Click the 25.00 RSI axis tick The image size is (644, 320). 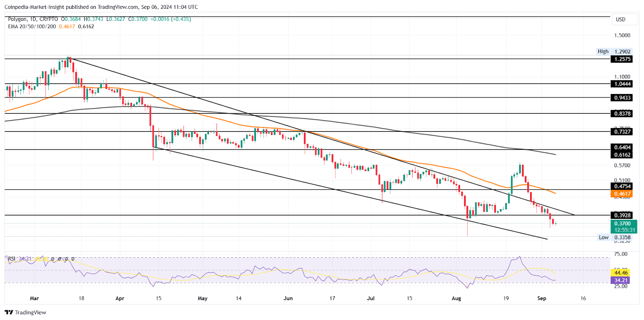(x=620, y=286)
